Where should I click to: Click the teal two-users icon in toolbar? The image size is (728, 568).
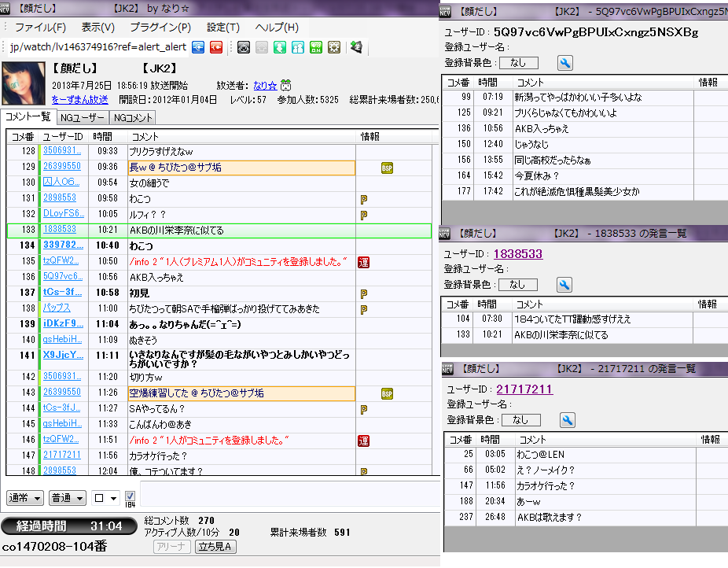[x=298, y=47]
